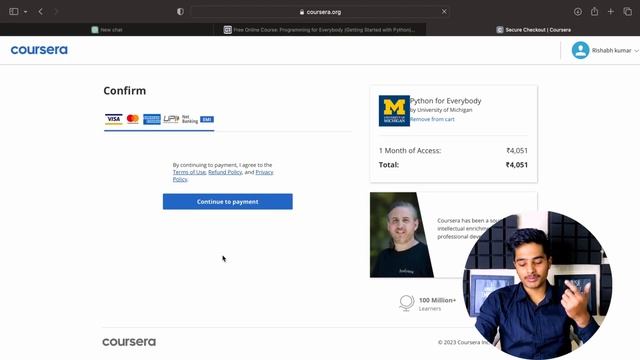Select the Secure Checkout Coursera tab
The height and width of the screenshot is (360, 640).
(x=533, y=30)
